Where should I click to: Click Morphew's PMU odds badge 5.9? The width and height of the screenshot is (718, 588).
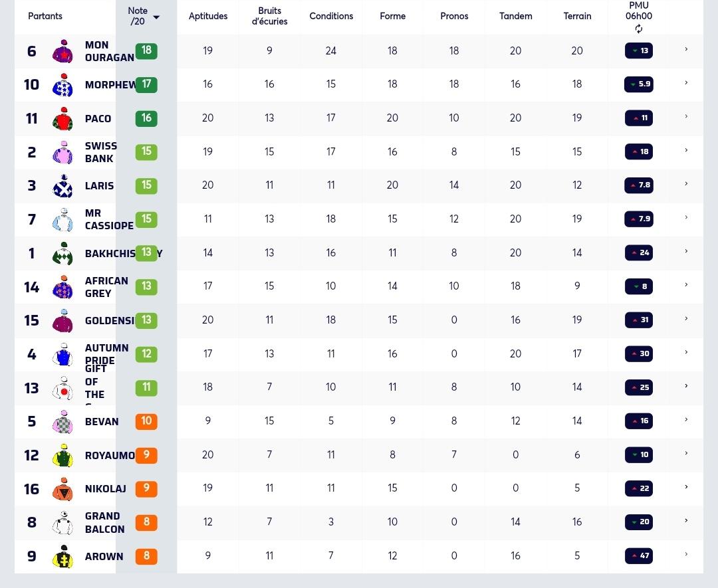coord(639,84)
